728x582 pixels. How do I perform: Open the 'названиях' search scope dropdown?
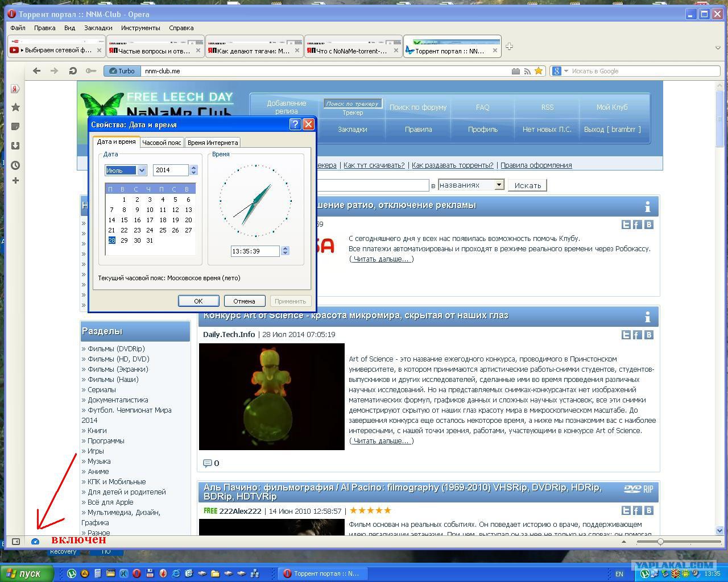coord(471,185)
